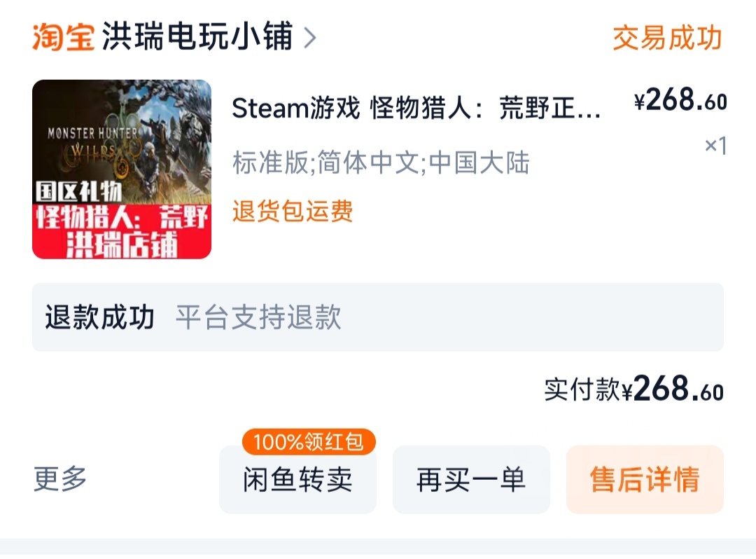Screen dimensions: 756x559
Task: Click the 再买一单 buy again button
Action: pos(470,480)
